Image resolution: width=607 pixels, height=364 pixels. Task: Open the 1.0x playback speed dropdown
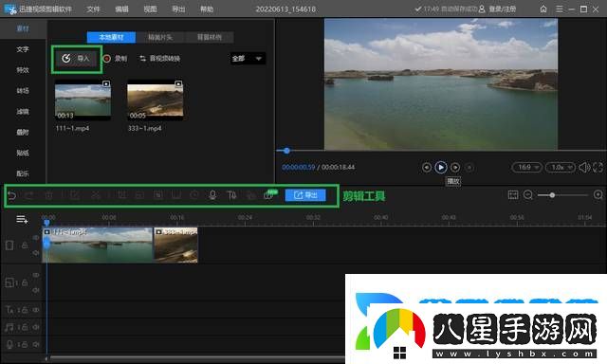pyautogui.click(x=561, y=167)
